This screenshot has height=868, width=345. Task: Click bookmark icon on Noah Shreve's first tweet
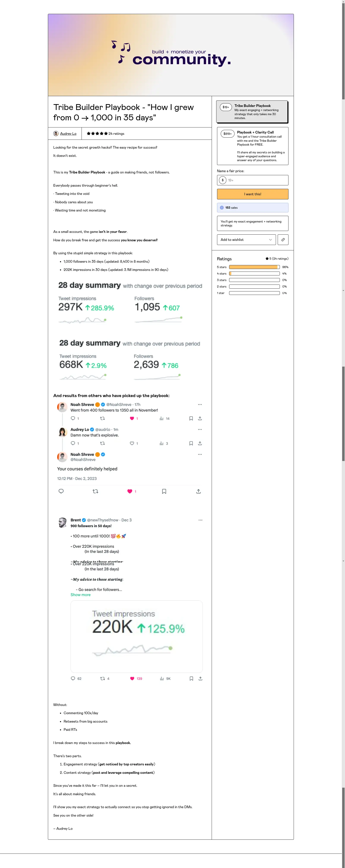[191, 418]
